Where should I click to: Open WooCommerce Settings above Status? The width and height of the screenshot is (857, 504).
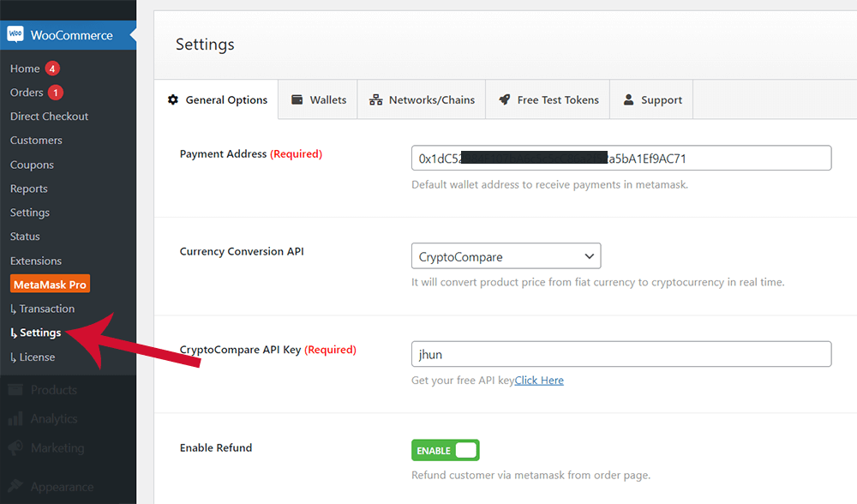point(29,213)
